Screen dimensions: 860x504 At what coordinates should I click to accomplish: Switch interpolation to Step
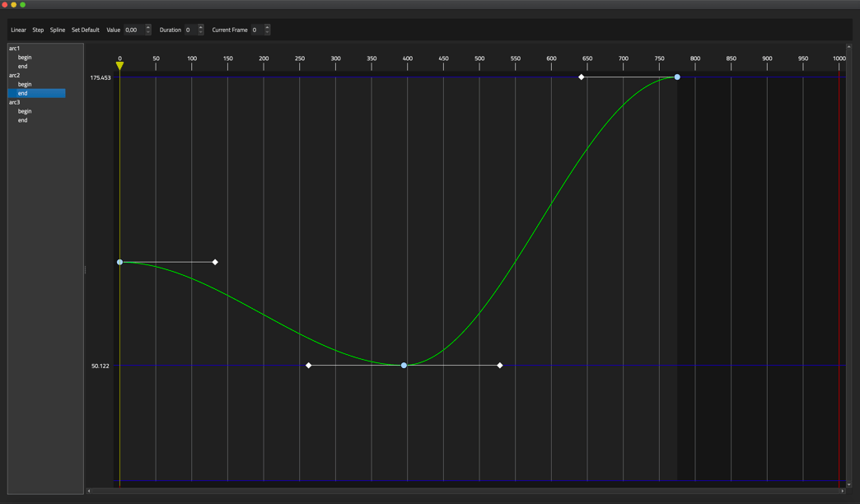click(38, 30)
